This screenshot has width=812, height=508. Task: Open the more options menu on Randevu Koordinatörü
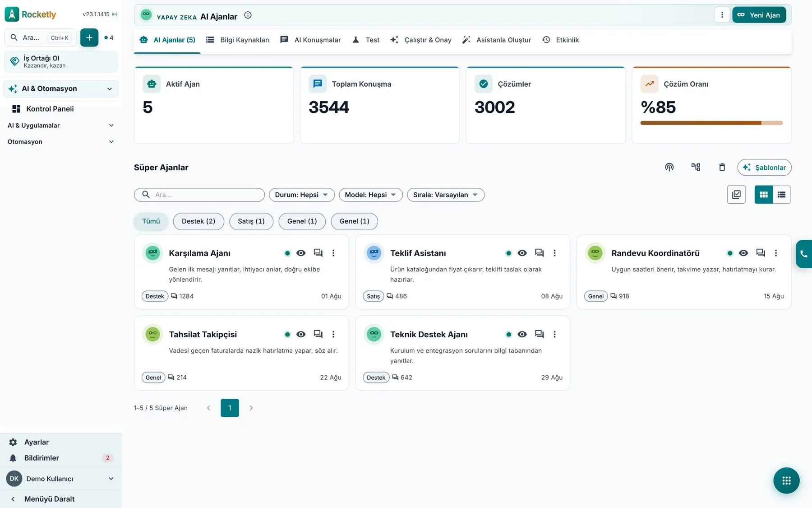pos(776,253)
